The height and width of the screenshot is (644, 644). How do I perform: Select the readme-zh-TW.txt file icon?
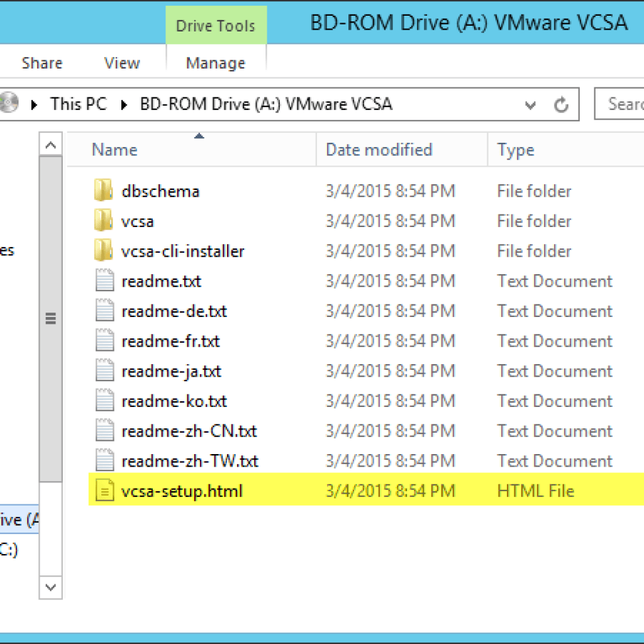point(104,460)
